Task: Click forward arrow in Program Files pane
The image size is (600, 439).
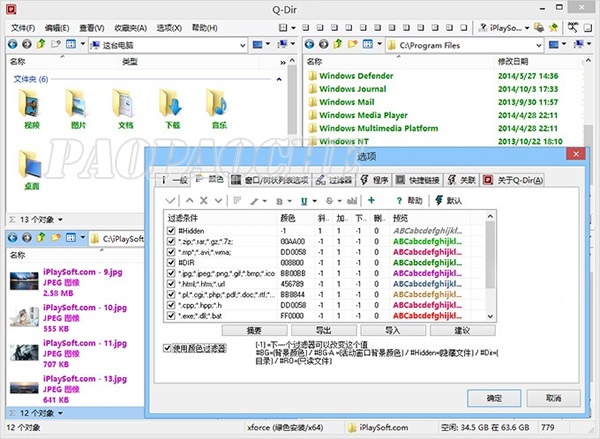Action: 324,44
